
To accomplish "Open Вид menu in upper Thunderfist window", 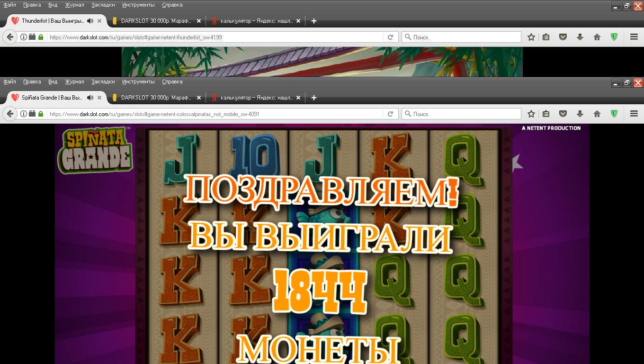I will pyautogui.click(x=53, y=5).
